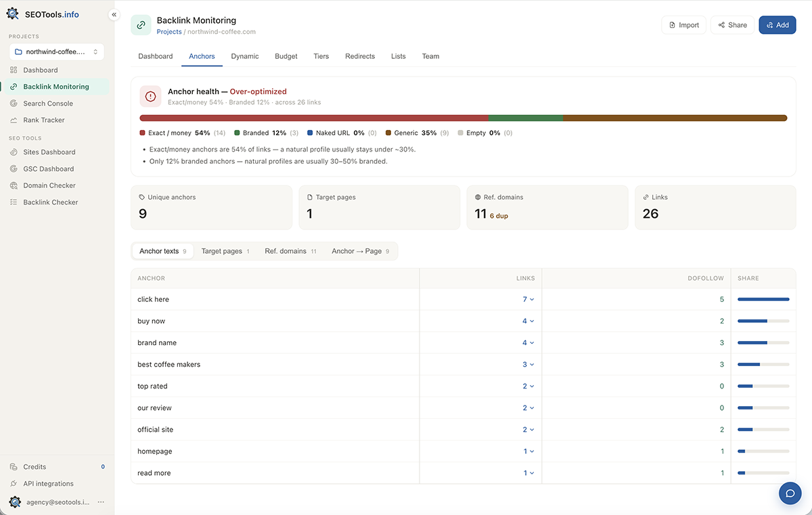Switch to the Dynamic tab
812x515 pixels.
point(245,56)
